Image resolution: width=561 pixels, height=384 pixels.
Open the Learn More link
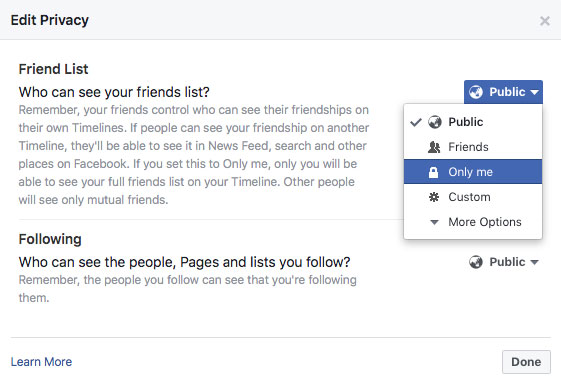point(42,362)
